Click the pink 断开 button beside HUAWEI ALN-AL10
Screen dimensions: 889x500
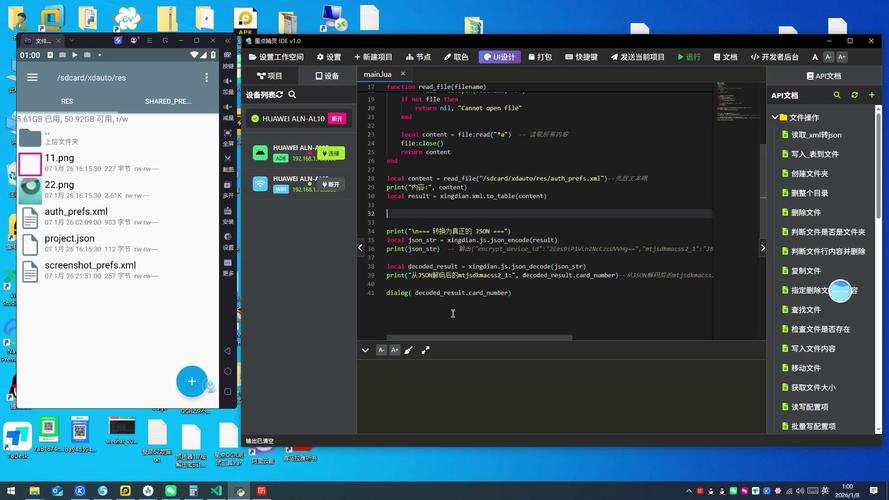337,118
